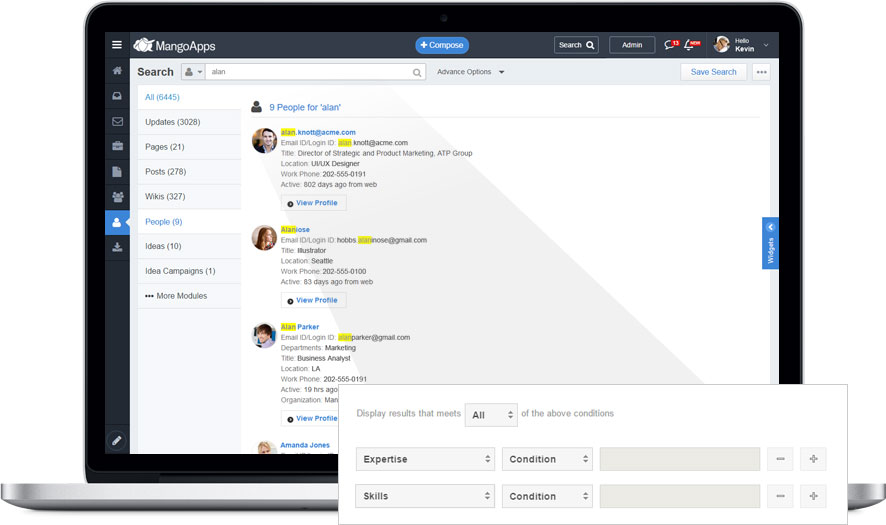This screenshot has width=886, height=525.
Task: Select the Updates (3028) filter
Action: (189, 122)
